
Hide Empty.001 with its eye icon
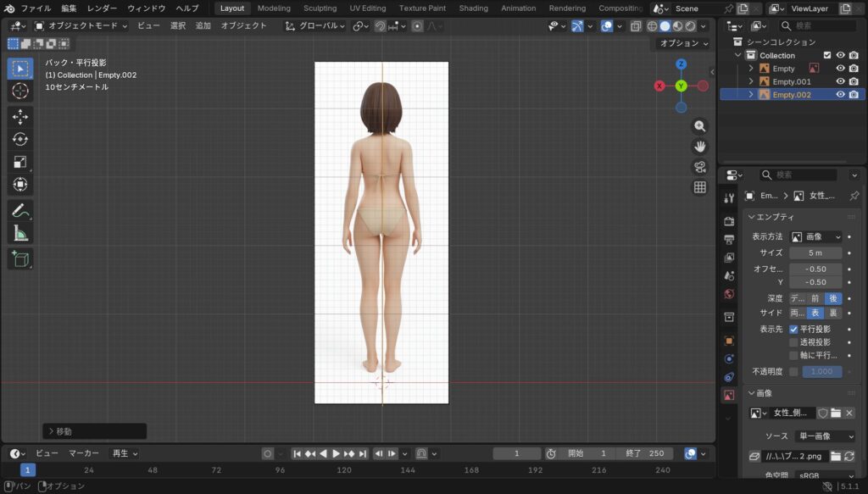coord(840,81)
